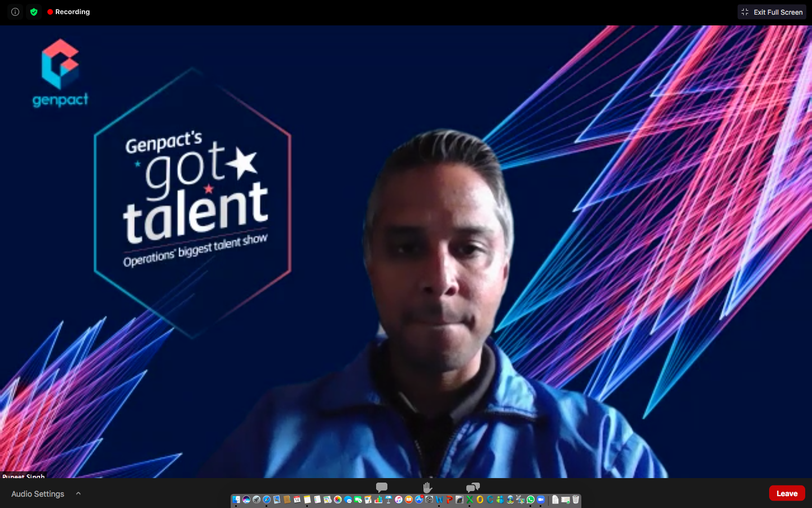Screen dimensions: 812x508
Task: Open Zoom in the Dock
Action: [x=541, y=500]
